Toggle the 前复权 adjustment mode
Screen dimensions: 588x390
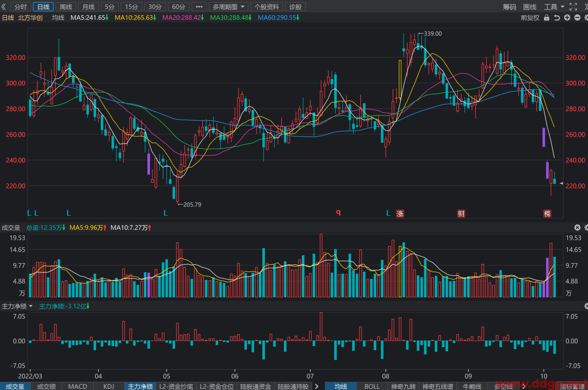530,18
